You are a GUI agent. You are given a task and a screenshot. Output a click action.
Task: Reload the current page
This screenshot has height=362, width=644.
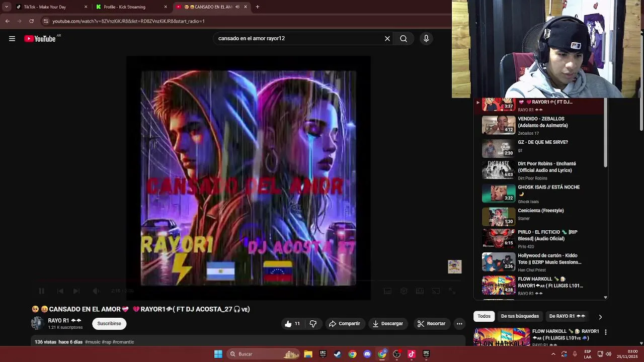31,21
